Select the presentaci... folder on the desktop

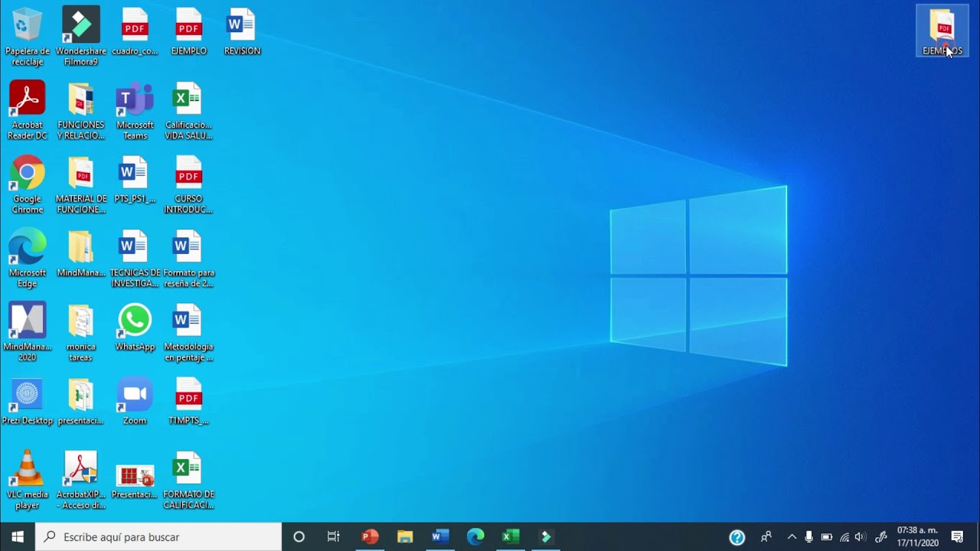pos(80,402)
